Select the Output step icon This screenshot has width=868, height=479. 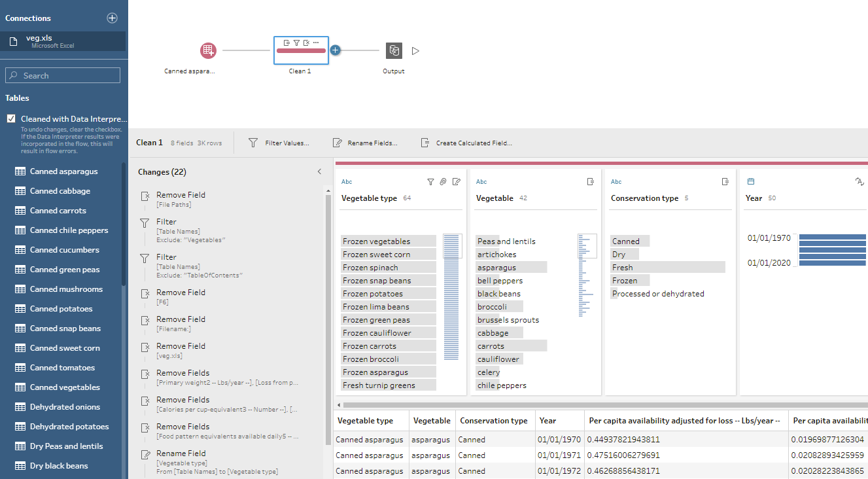[394, 50]
